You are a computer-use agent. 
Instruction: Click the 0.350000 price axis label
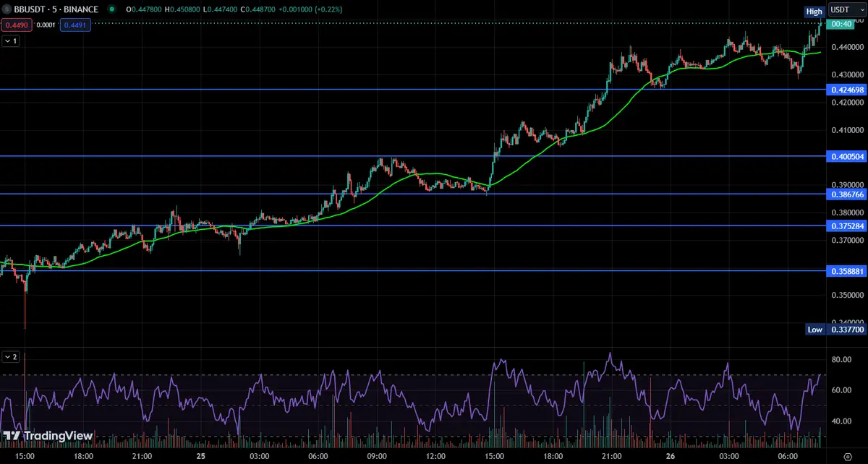pyautogui.click(x=846, y=296)
